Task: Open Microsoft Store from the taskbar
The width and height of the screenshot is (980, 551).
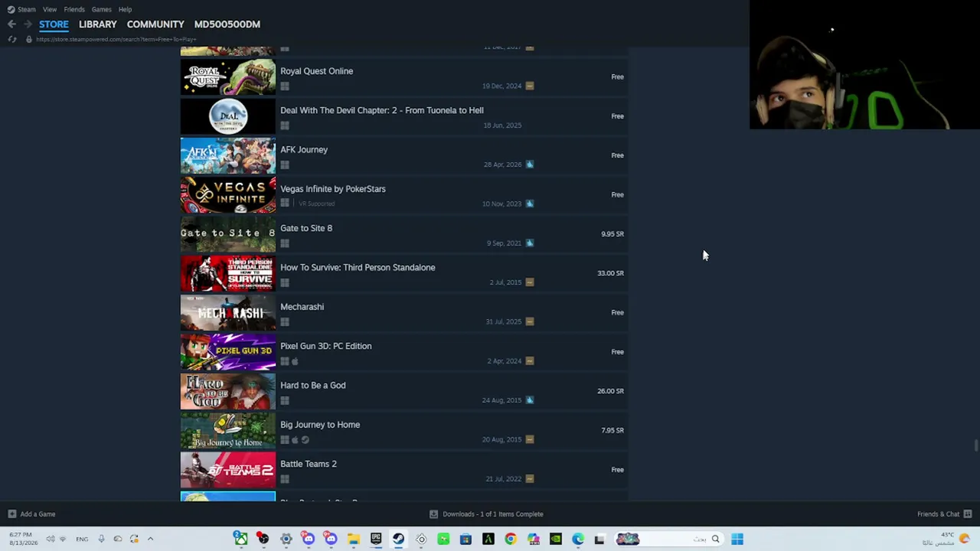Action: tap(465, 540)
